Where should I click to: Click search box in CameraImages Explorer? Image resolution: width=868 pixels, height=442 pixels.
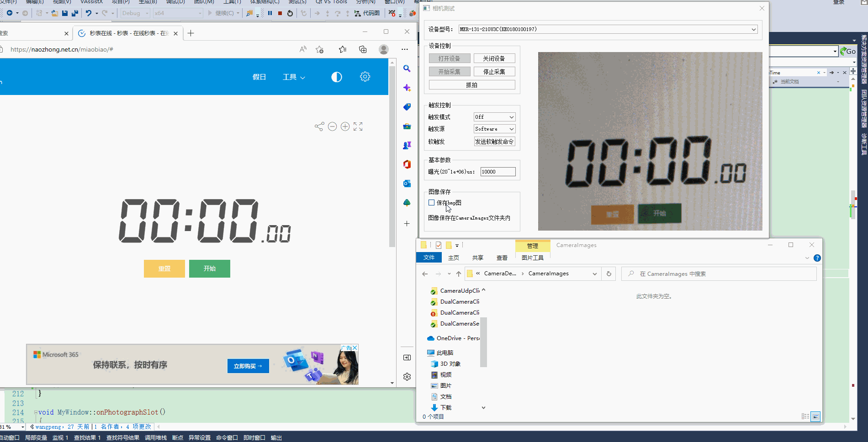point(719,274)
